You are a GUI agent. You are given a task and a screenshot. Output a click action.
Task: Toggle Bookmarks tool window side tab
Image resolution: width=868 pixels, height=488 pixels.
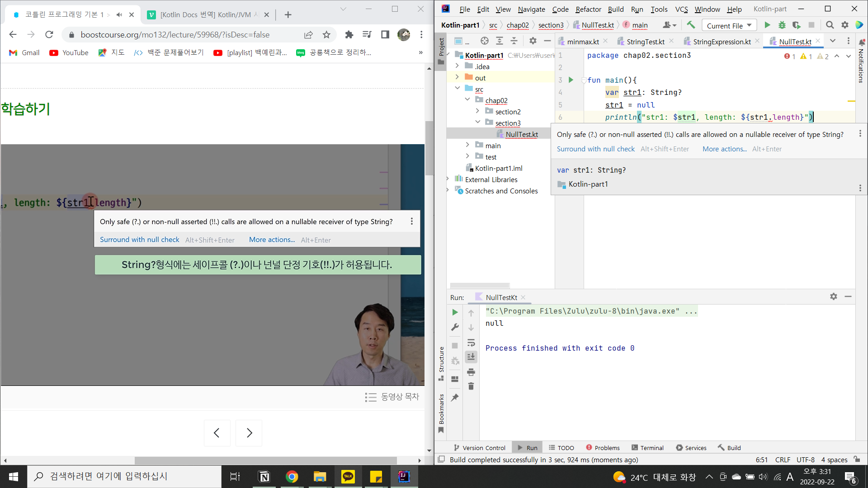click(441, 413)
